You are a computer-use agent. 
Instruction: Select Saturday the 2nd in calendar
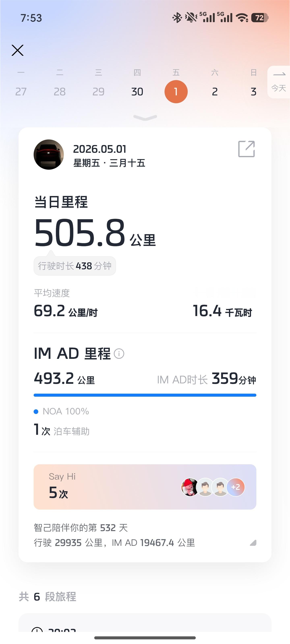coord(215,92)
